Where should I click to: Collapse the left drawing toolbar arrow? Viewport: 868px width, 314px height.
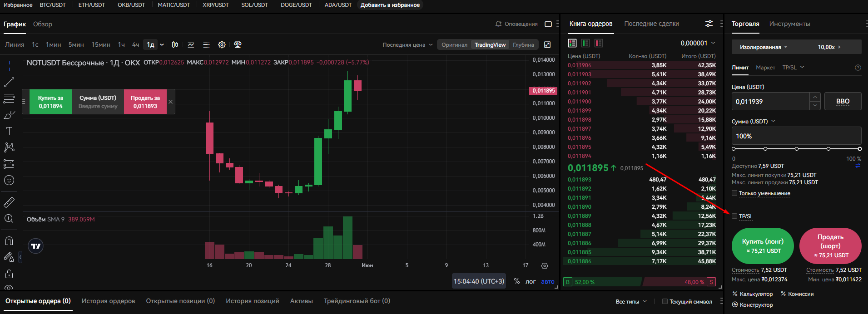coord(20,257)
